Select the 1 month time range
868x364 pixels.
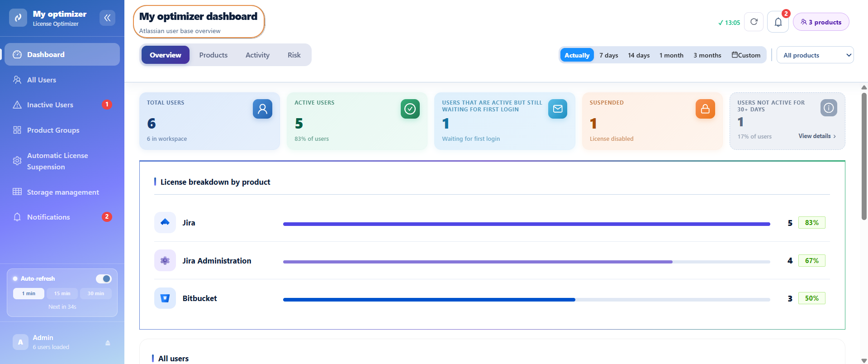point(671,55)
